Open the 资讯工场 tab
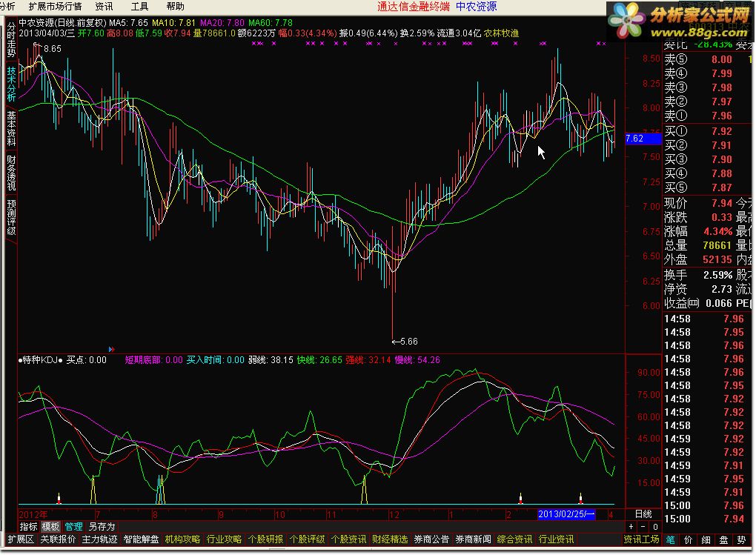The height and width of the screenshot is (555, 756). (641, 539)
